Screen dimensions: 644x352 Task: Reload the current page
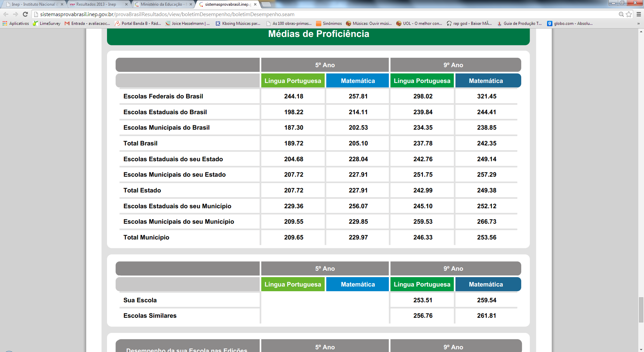click(25, 14)
